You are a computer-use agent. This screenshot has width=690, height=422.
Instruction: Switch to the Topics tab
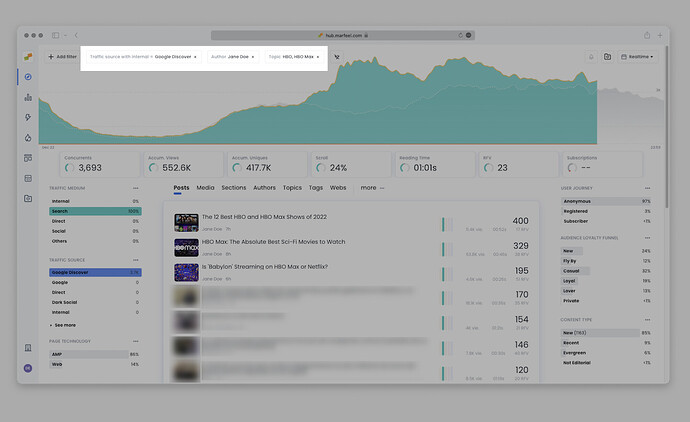click(292, 187)
